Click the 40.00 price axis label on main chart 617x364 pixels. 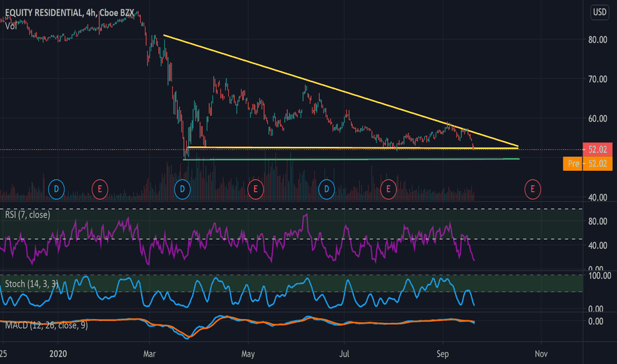[598, 197]
